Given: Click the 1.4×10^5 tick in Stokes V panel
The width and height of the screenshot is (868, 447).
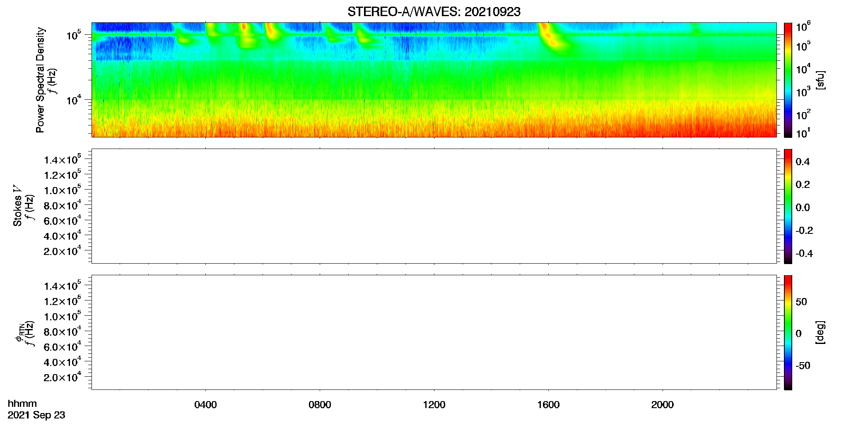Looking at the screenshot, I should point(63,160).
